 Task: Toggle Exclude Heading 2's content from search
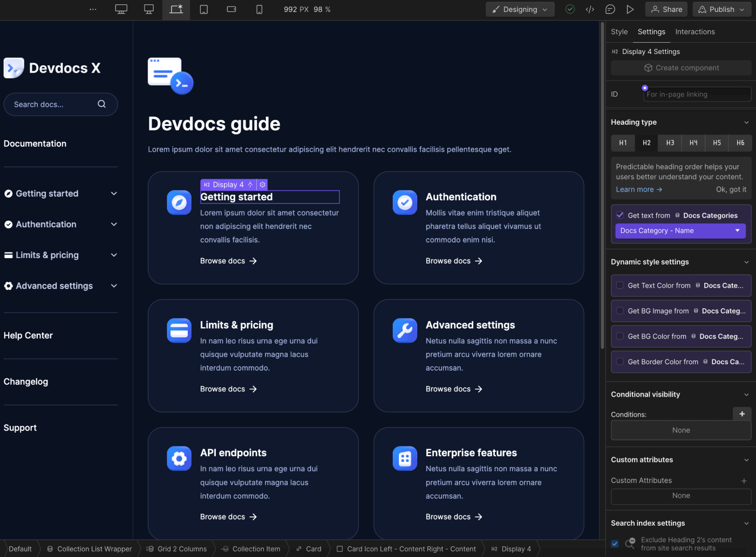click(x=615, y=544)
